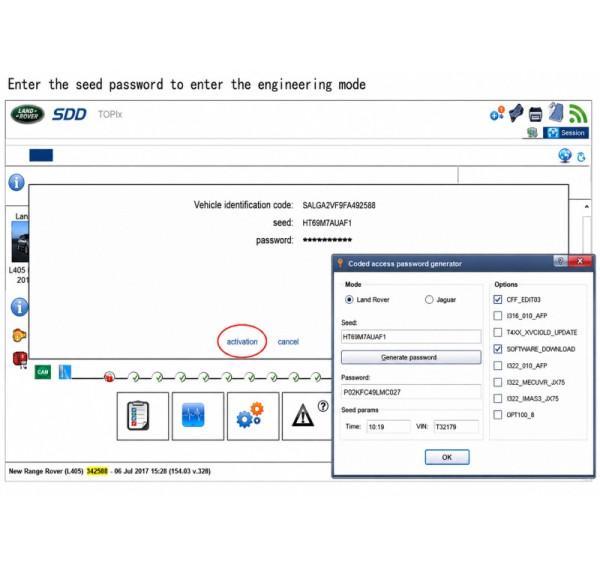
Task: Click the help button in generator title bar
Action: coord(561,261)
